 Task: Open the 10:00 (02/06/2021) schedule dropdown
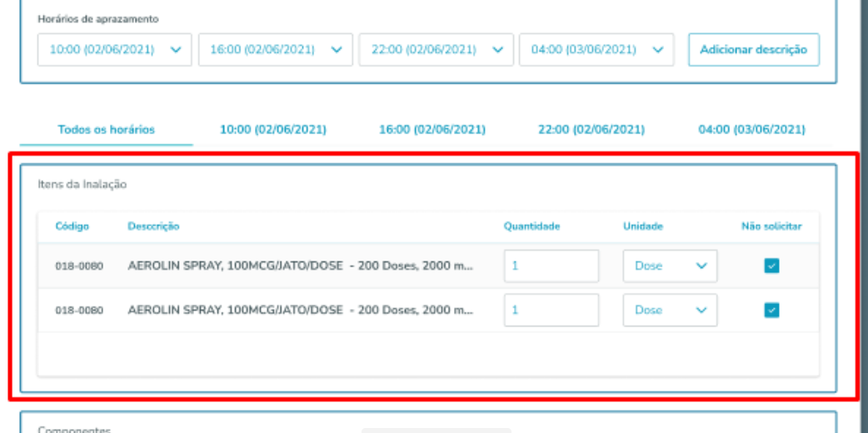(115, 50)
